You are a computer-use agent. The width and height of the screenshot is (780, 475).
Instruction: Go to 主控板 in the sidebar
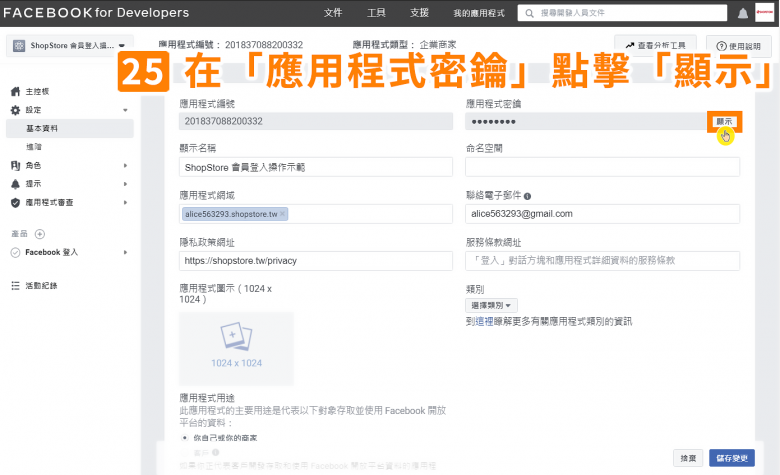(37, 92)
